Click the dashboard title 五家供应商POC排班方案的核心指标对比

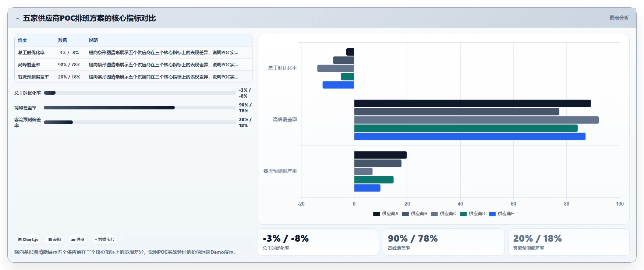[89, 18]
